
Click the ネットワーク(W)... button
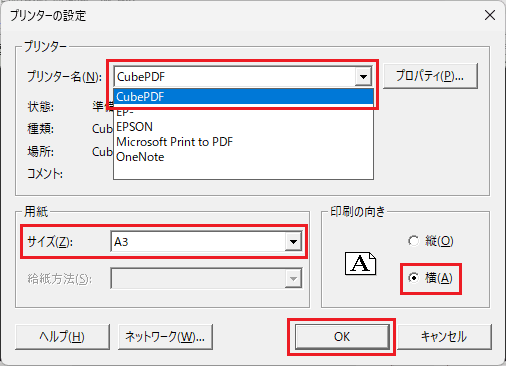(x=165, y=337)
